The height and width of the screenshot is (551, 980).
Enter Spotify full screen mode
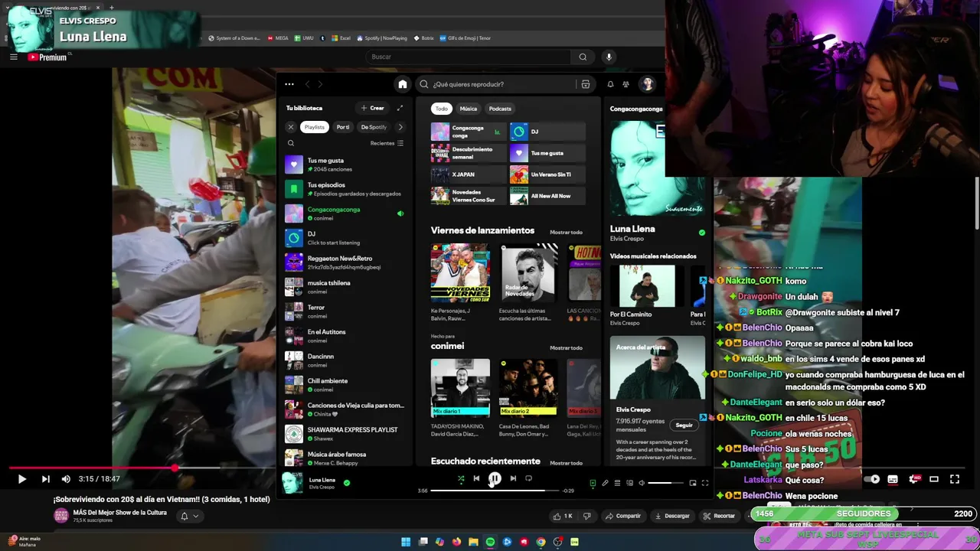(x=705, y=483)
